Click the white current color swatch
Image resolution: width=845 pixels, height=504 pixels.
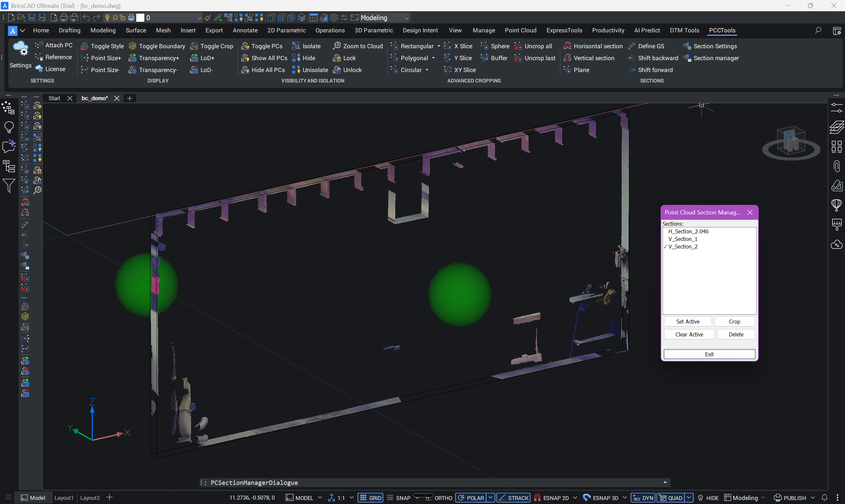point(140,18)
